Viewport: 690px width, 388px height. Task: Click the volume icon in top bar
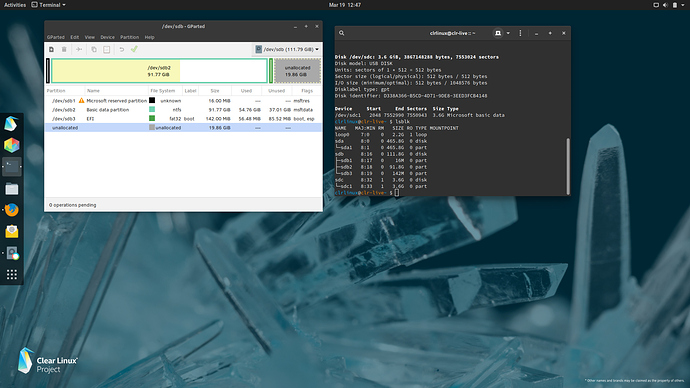coord(665,5)
